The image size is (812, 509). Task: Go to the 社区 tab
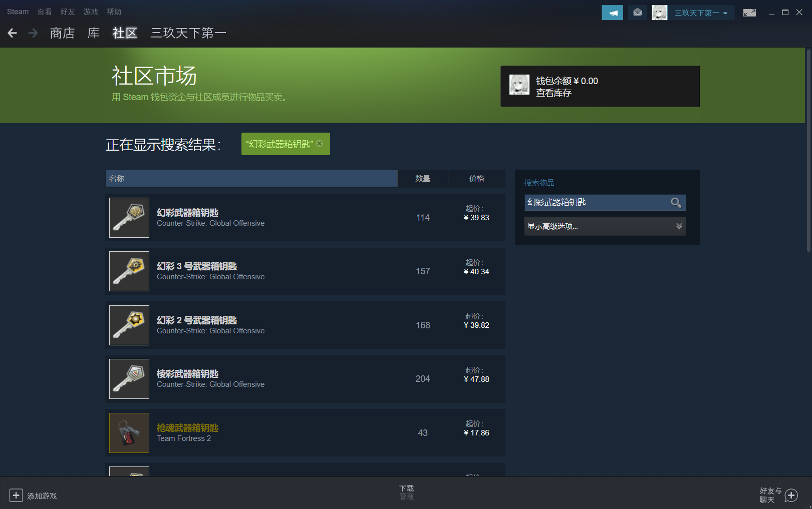pyautogui.click(x=125, y=33)
